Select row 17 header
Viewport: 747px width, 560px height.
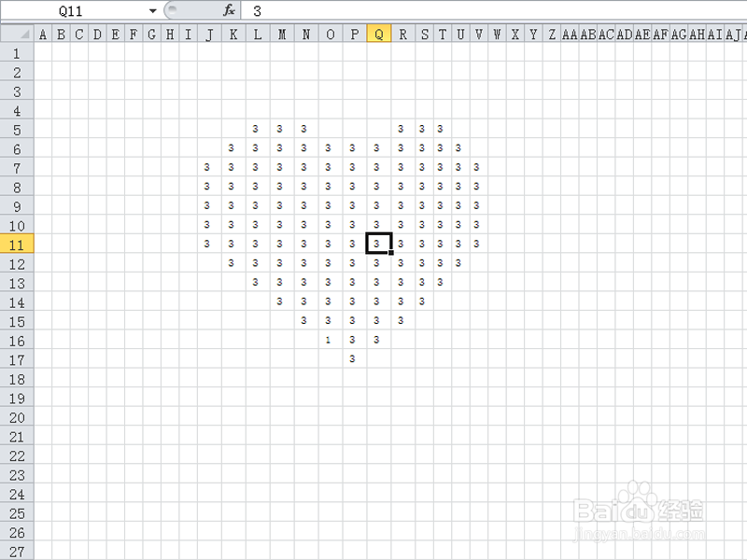[x=17, y=359]
